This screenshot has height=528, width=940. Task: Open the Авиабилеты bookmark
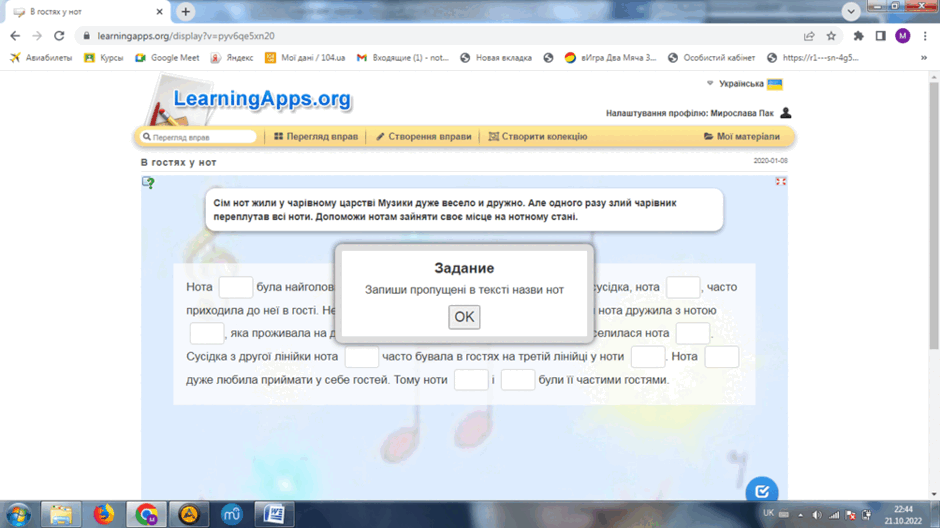coord(41,58)
